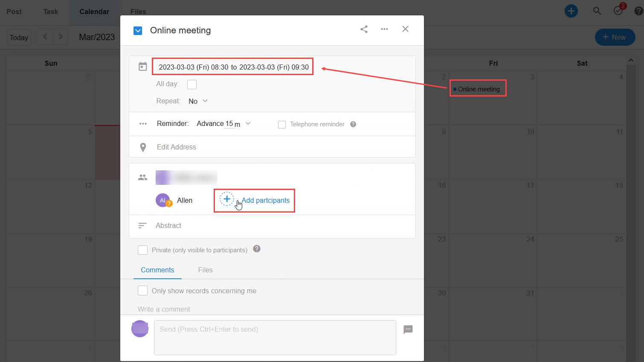Switch to the Comments tab
The height and width of the screenshot is (362, 644).
pyautogui.click(x=157, y=270)
